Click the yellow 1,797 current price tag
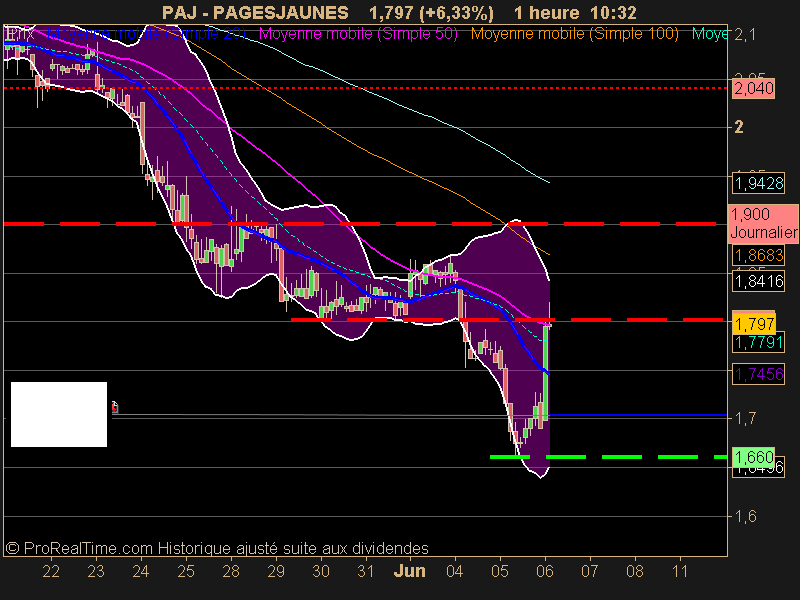Screen dimensions: 800x600 [x=754, y=323]
